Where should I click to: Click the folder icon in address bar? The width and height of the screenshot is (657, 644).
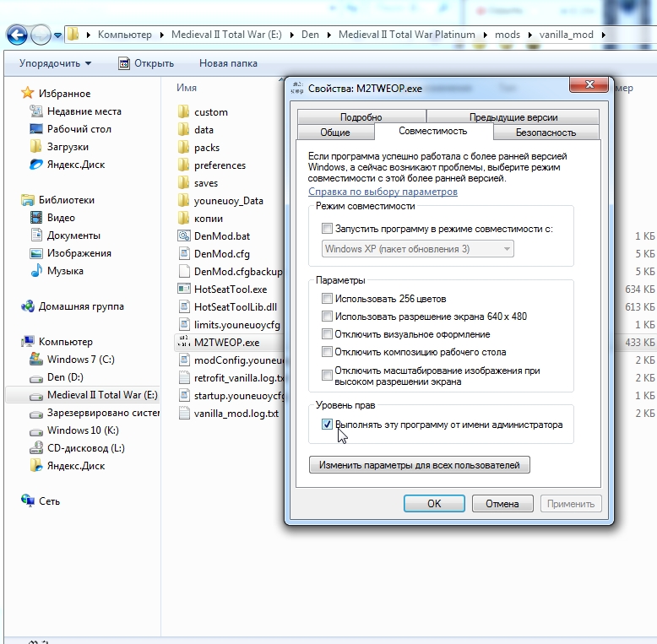tap(73, 34)
